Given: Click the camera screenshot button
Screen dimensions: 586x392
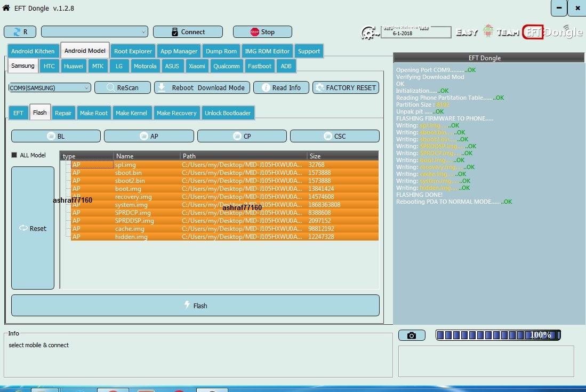Looking at the screenshot, I should point(412,335).
